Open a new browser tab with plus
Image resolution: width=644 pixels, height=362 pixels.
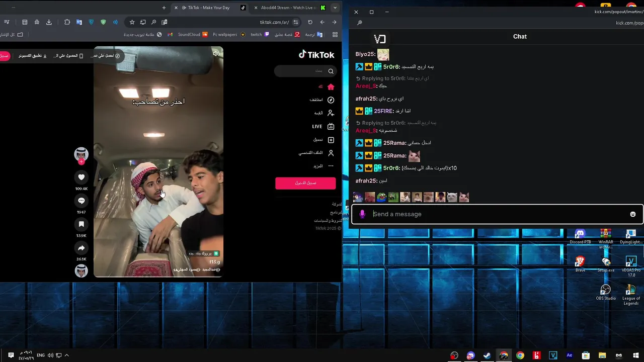(164, 8)
